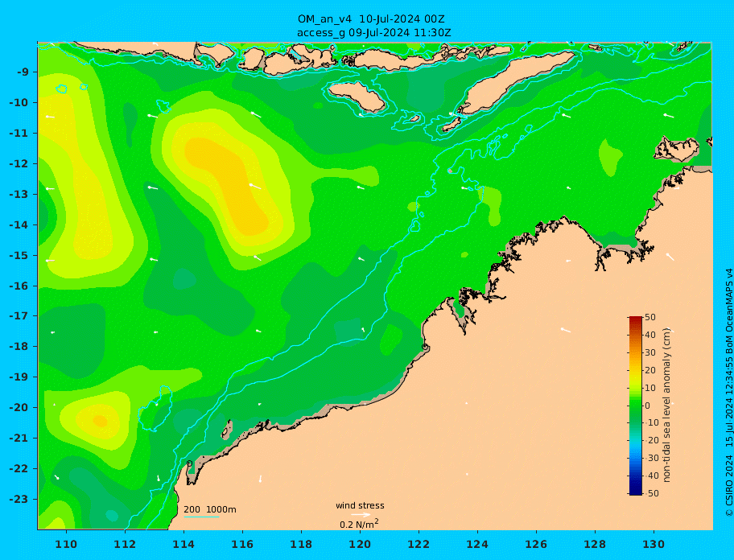The image size is (734, 560).
Task: Click the latitude axis label "-19"
Action: click(x=19, y=377)
